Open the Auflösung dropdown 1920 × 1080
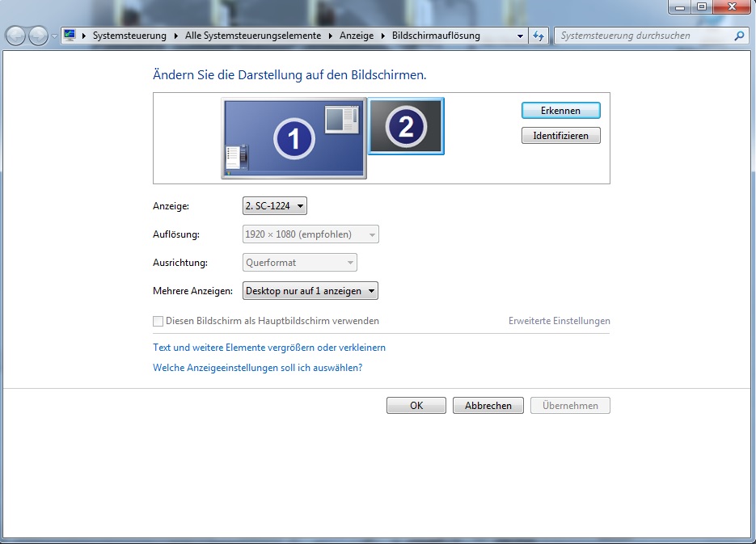Image resolution: width=756 pixels, height=544 pixels. coord(310,234)
